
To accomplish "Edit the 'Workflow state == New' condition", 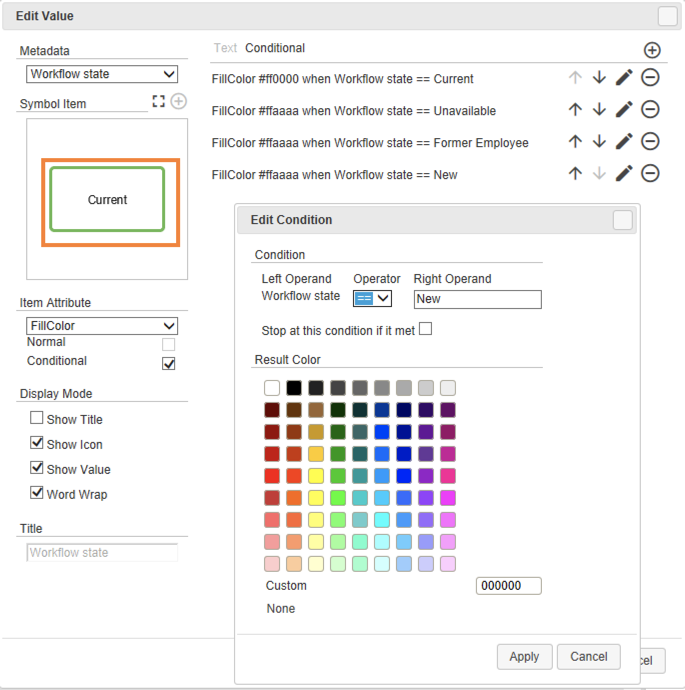I will (x=624, y=174).
